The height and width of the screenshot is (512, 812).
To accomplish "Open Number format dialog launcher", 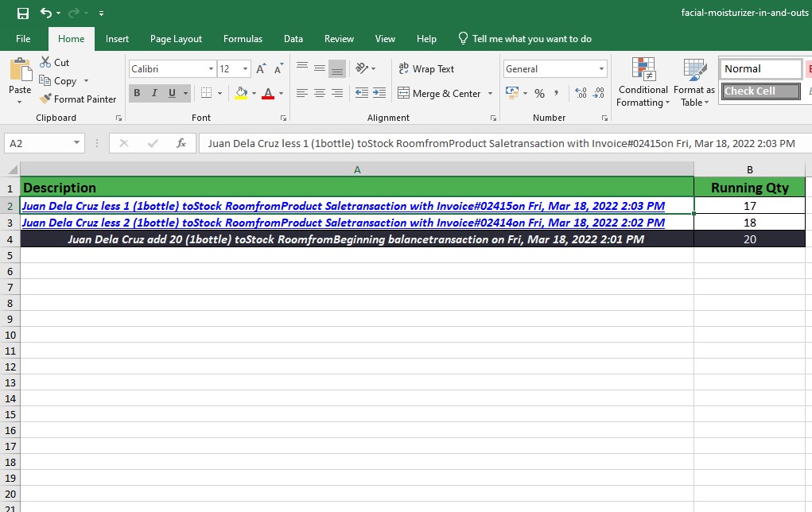I will point(604,118).
